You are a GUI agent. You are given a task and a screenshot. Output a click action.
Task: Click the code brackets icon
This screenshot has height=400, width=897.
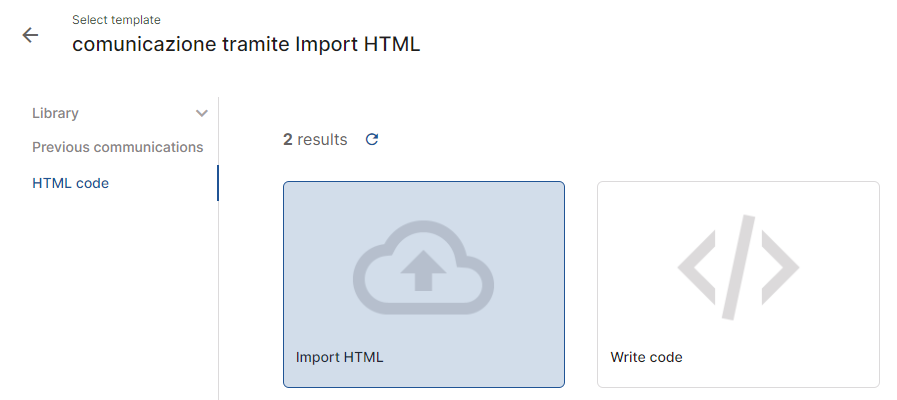pyautogui.click(x=738, y=267)
